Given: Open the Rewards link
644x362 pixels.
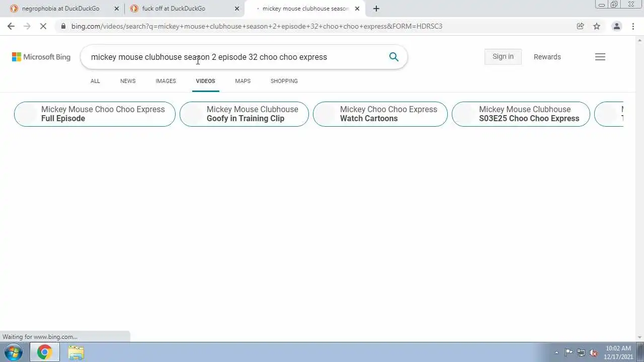Looking at the screenshot, I should pyautogui.click(x=547, y=57).
